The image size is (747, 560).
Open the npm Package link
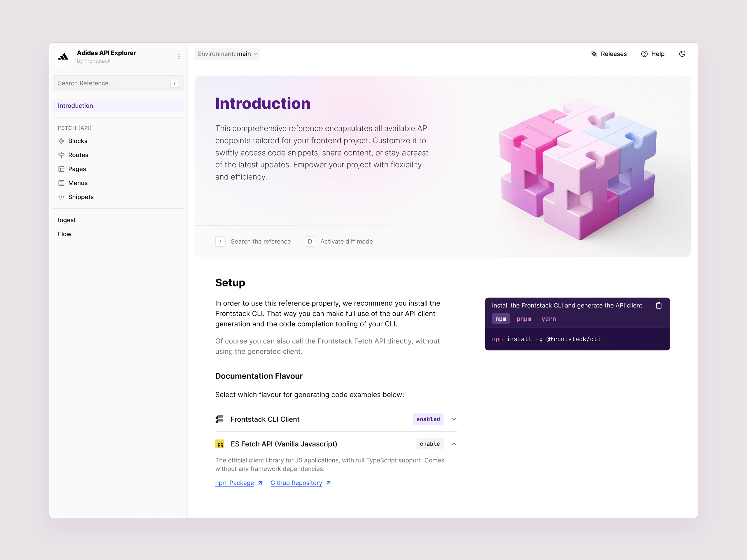tap(234, 483)
